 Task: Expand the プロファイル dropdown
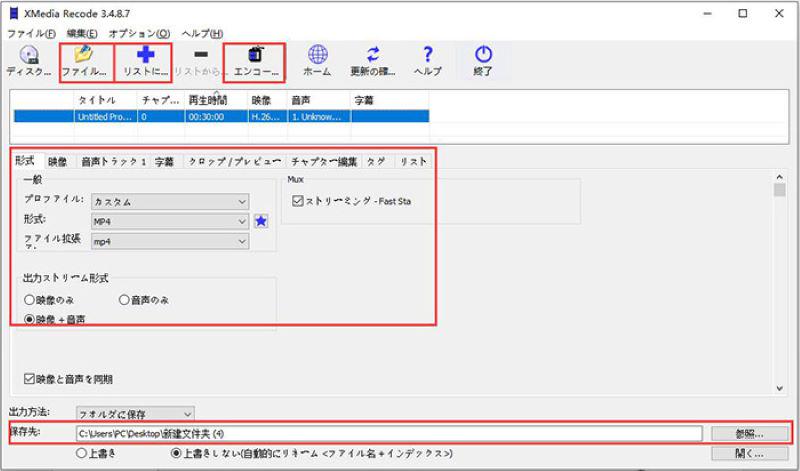click(169, 201)
